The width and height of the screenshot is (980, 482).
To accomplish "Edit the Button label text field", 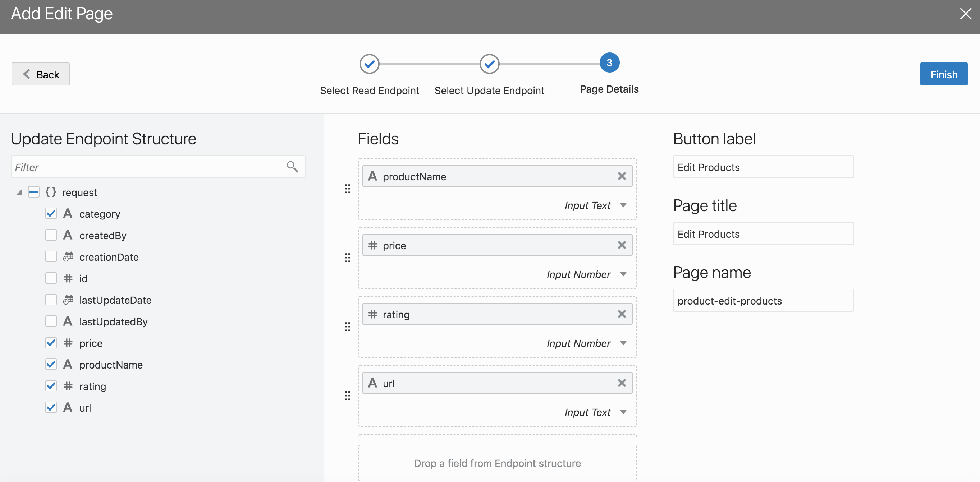I will pos(763,167).
